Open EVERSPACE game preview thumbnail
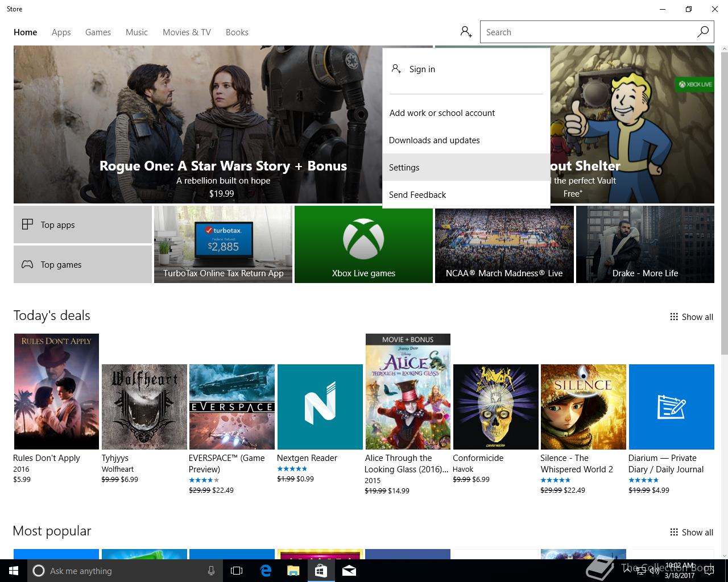The image size is (728, 582). 232,407
